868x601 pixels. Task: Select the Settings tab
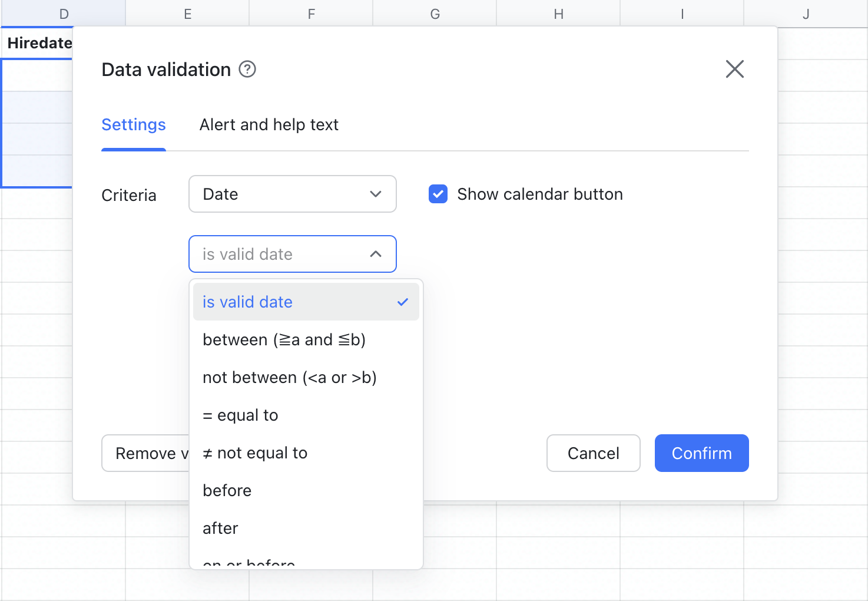tap(133, 124)
